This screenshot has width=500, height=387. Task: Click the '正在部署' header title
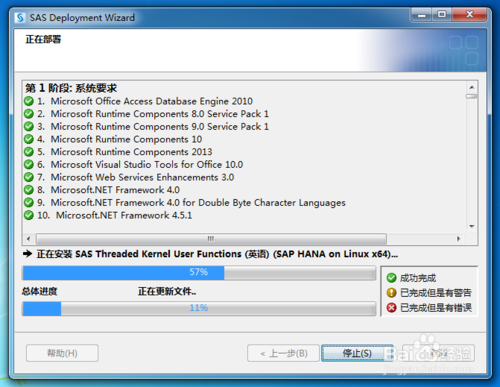click(x=43, y=39)
